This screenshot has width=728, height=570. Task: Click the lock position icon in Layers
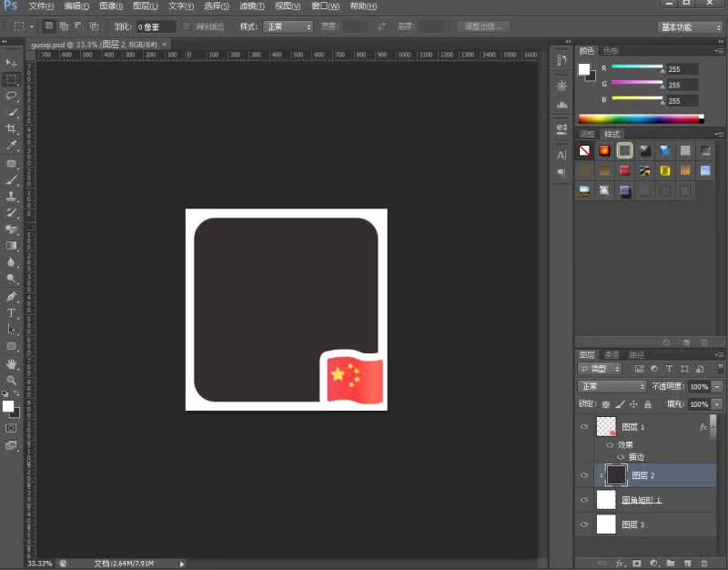633,403
